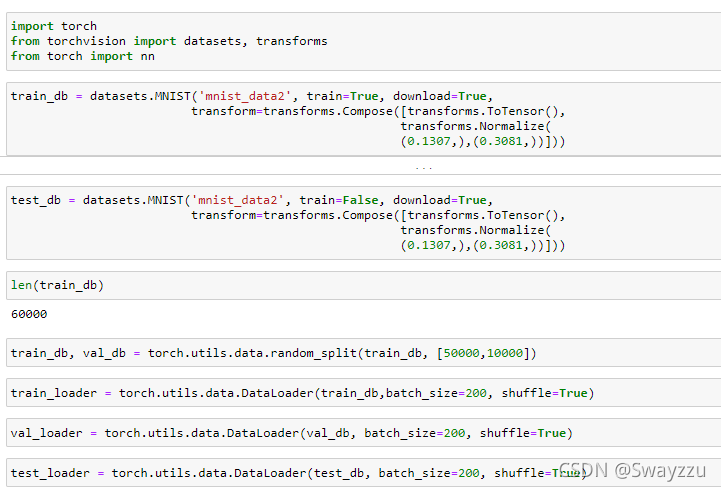This screenshot has height=491, width=721.
Task: Click 'import torch' line
Action: (x=54, y=26)
